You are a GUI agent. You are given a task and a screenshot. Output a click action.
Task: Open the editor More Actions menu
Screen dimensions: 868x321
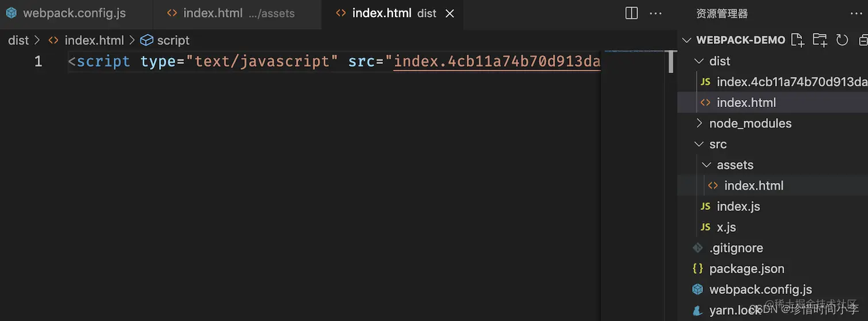click(655, 13)
